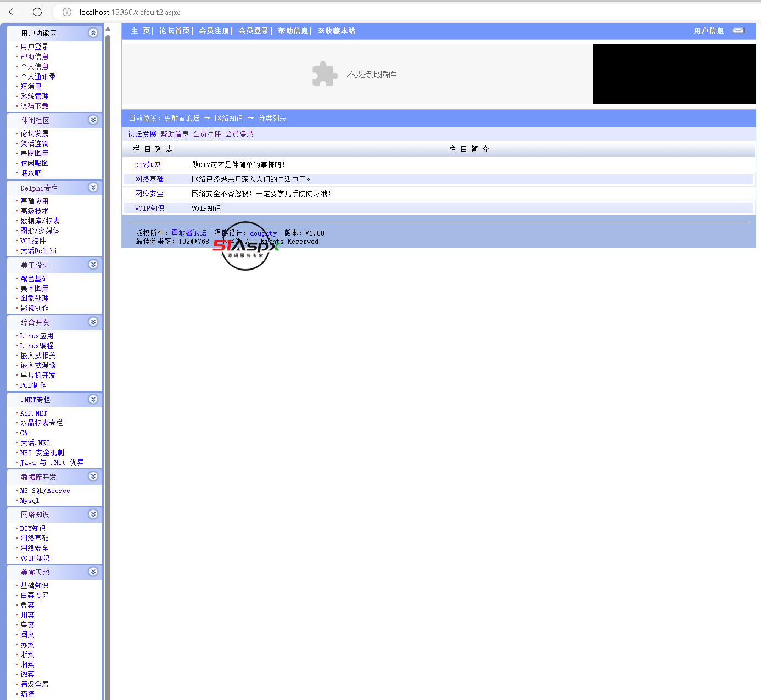Open the DIY知识 category in the table
This screenshot has width=761, height=700.
coord(148,165)
